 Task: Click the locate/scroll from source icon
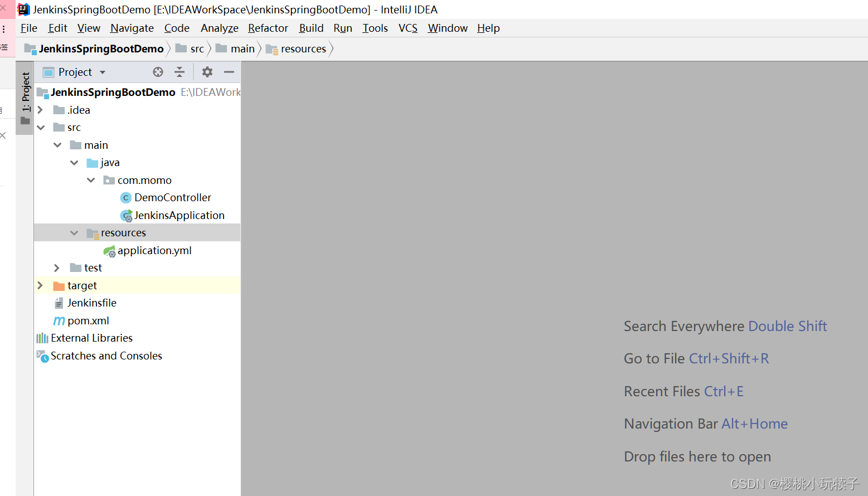click(158, 72)
